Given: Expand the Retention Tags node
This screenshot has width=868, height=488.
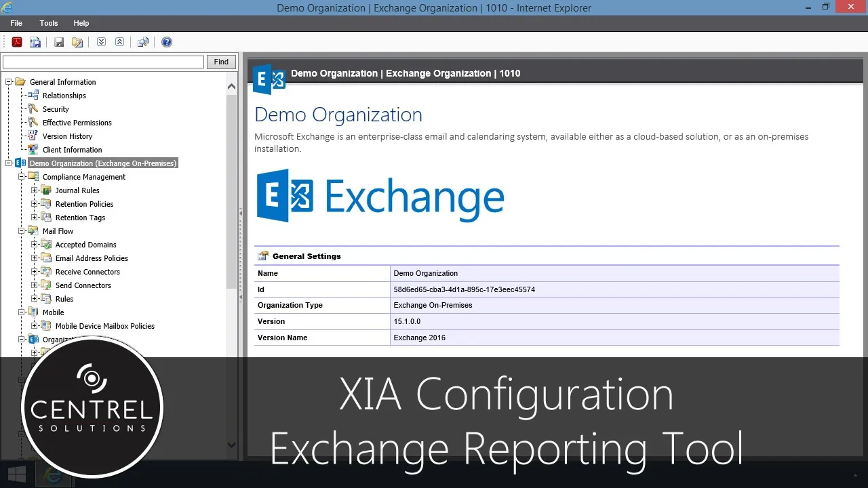Looking at the screenshot, I should tap(35, 218).
